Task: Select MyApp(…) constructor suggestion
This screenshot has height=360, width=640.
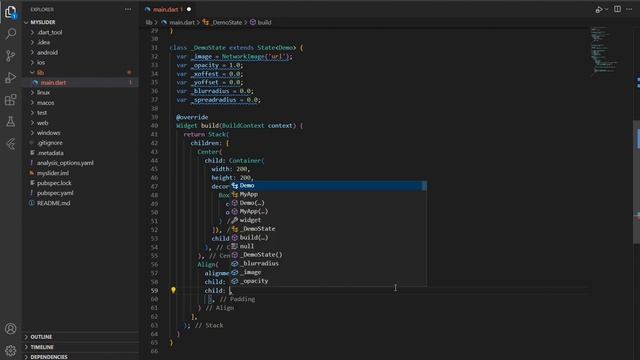Action: coord(327,211)
